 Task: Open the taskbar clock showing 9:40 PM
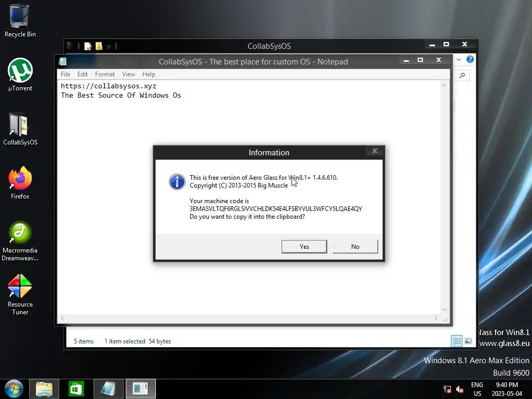click(507, 389)
